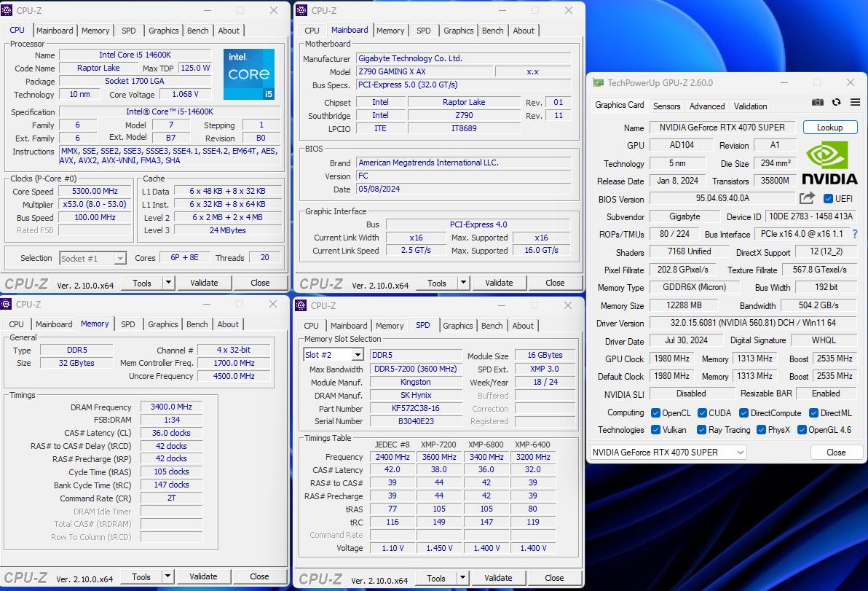Open the GPU selector dropdown in GPU-Z
This screenshot has width=868, height=591.
(x=668, y=453)
